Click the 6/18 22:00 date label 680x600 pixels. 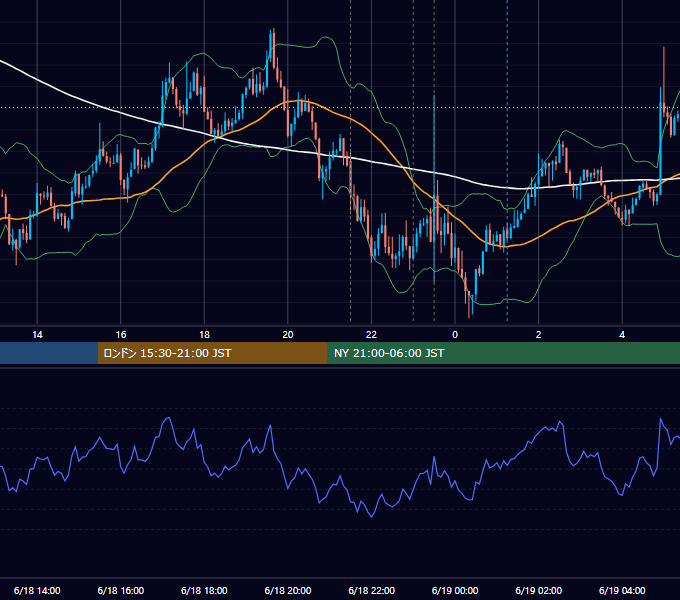(372, 590)
